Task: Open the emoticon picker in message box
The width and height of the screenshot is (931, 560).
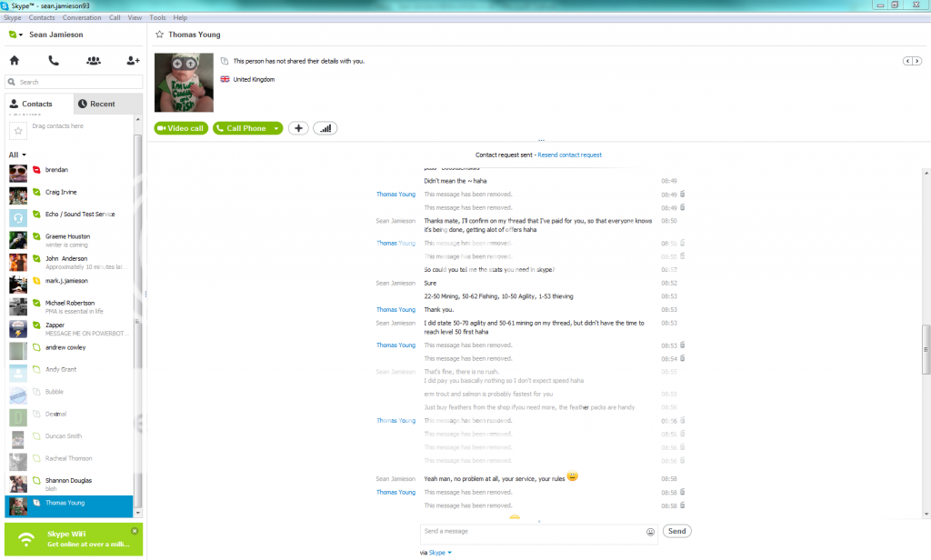Action: tap(650, 532)
